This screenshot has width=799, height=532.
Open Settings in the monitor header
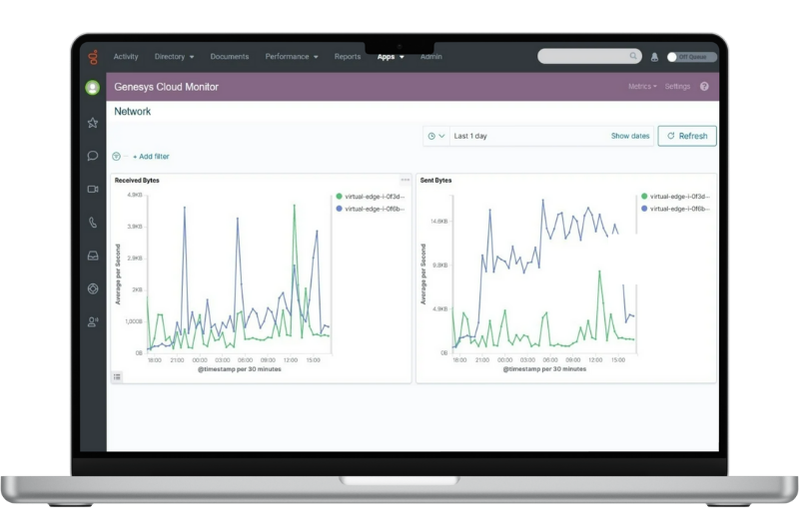[x=677, y=87]
